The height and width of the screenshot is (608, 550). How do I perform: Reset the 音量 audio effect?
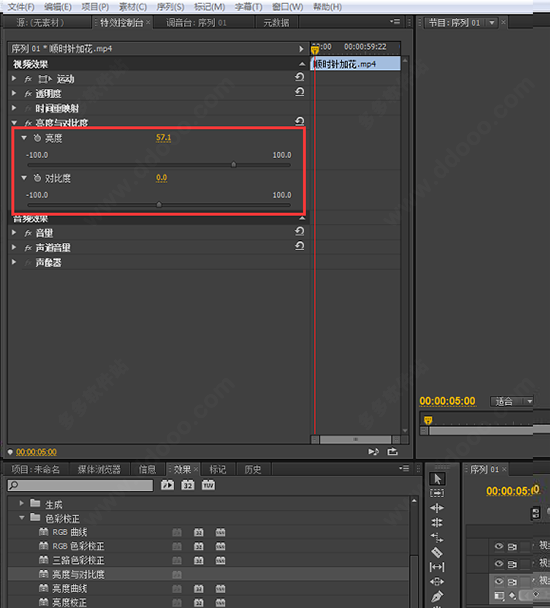click(299, 232)
